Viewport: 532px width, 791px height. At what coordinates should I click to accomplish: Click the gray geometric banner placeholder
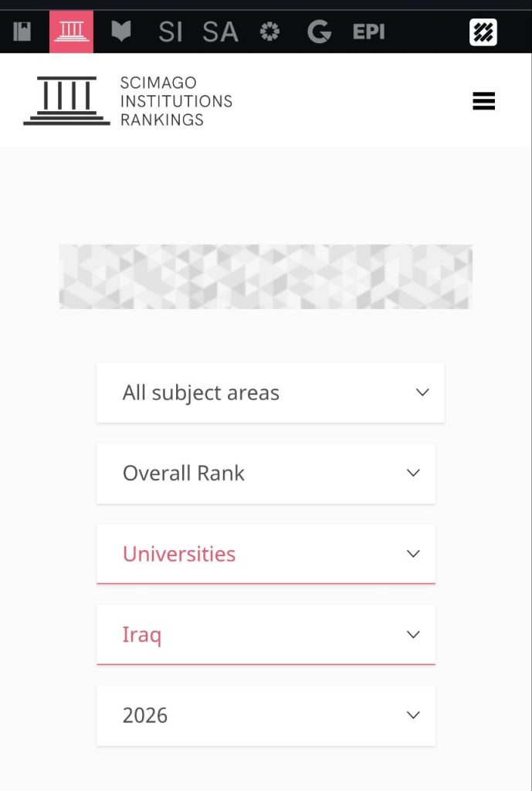point(266,277)
